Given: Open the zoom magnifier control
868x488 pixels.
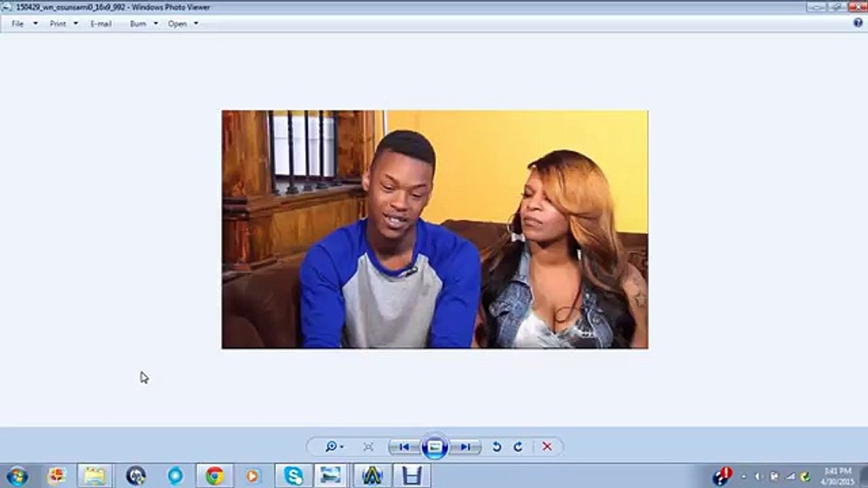Looking at the screenshot, I should click(x=334, y=447).
